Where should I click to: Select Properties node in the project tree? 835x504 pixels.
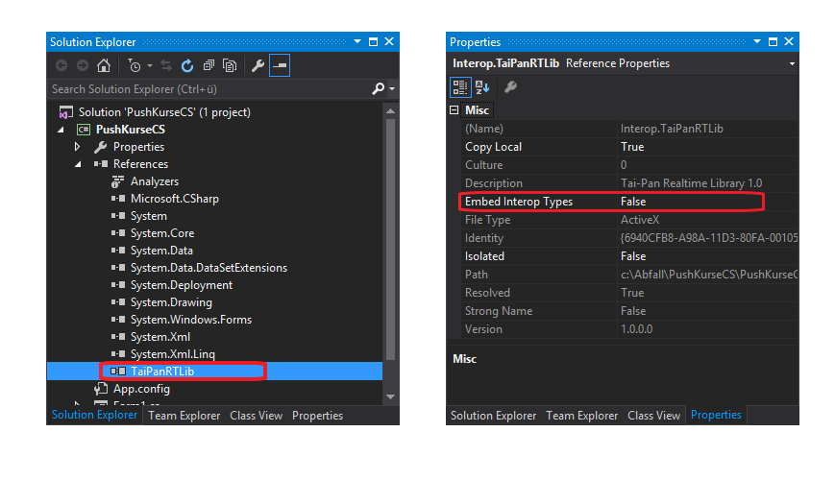coord(138,147)
